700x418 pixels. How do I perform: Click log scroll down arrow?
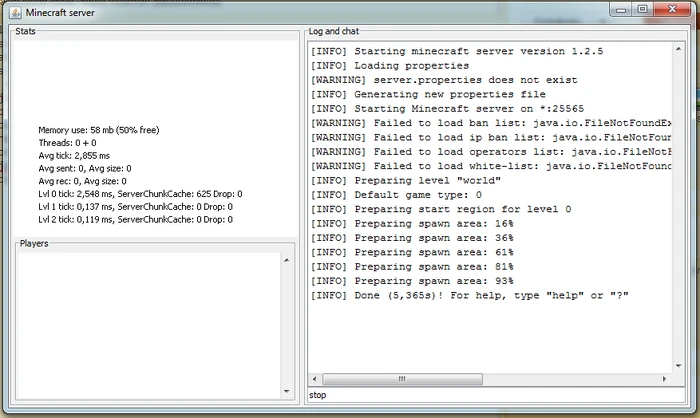(x=679, y=366)
